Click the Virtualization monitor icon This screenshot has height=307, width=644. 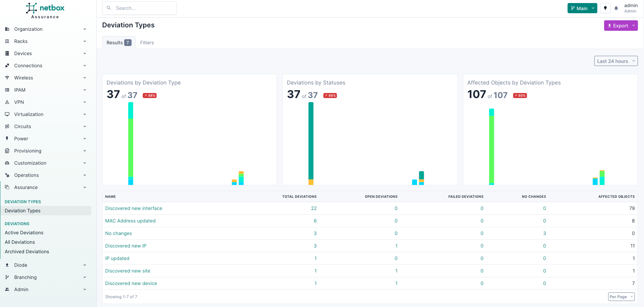[x=7, y=114]
